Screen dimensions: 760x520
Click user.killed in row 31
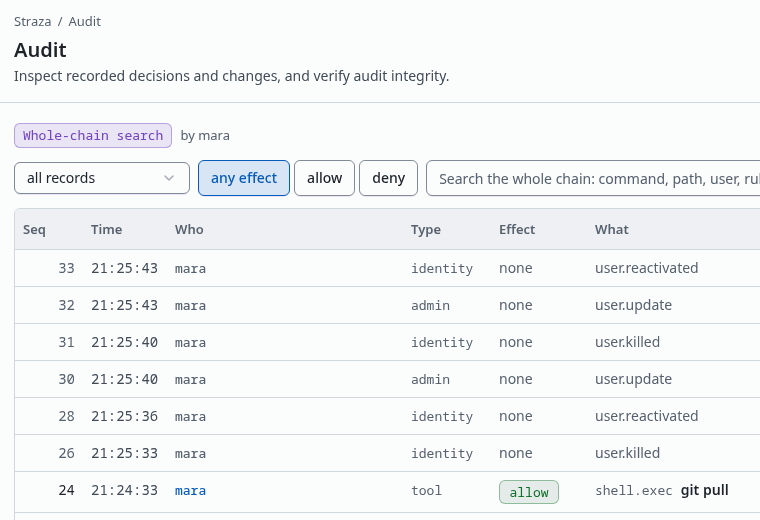tap(628, 342)
